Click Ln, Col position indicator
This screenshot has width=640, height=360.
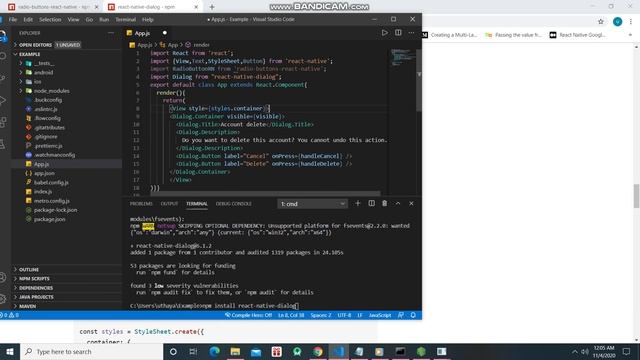click(x=291, y=315)
